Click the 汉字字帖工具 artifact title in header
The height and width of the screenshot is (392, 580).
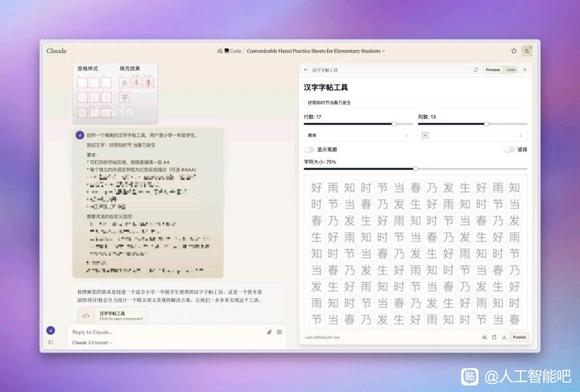coord(325,70)
